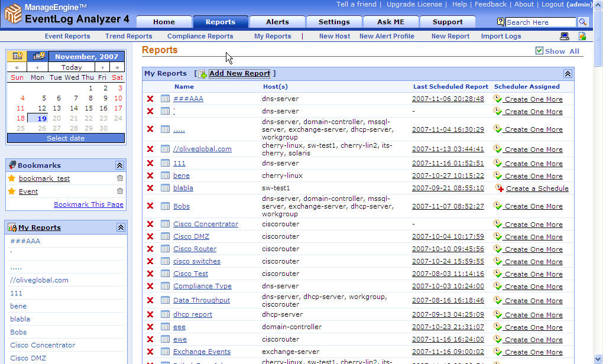Click the New Alert Profile link

[387, 36]
